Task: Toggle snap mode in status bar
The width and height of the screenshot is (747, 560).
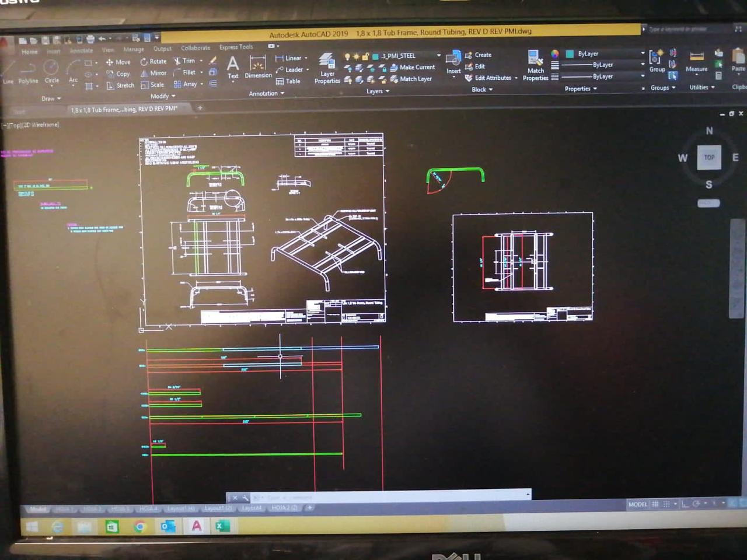Action: pyautogui.click(x=666, y=504)
